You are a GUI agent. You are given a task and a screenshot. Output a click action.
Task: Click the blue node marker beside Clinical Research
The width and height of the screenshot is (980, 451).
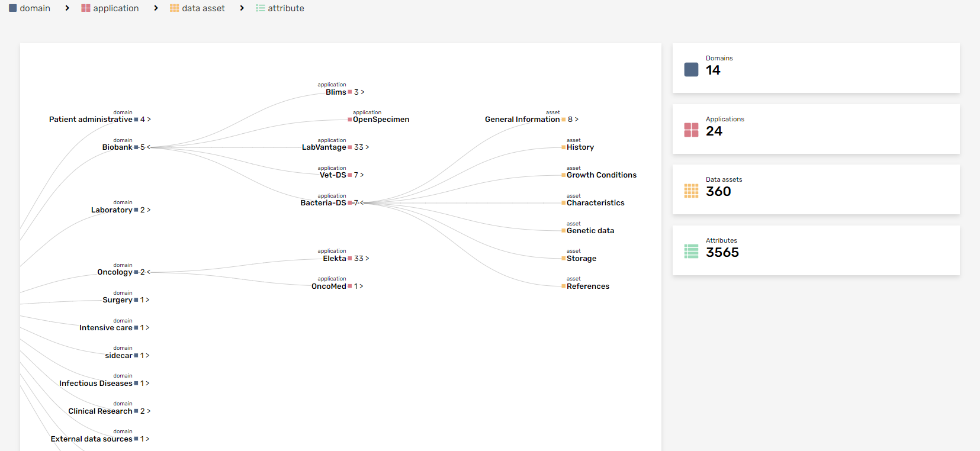(136, 411)
